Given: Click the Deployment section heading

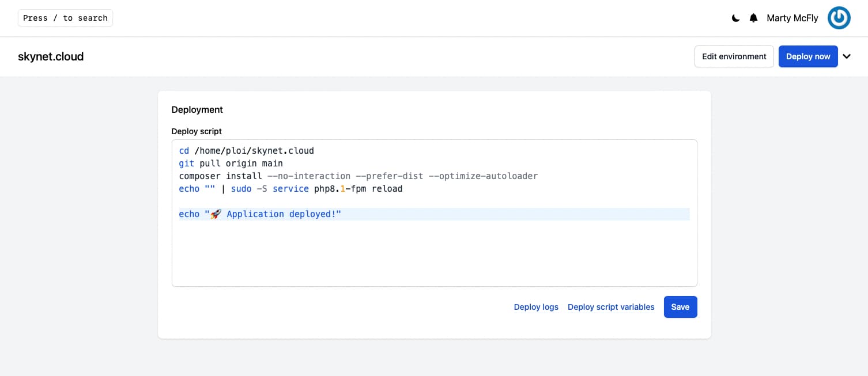Looking at the screenshot, I should pos(197,109).
